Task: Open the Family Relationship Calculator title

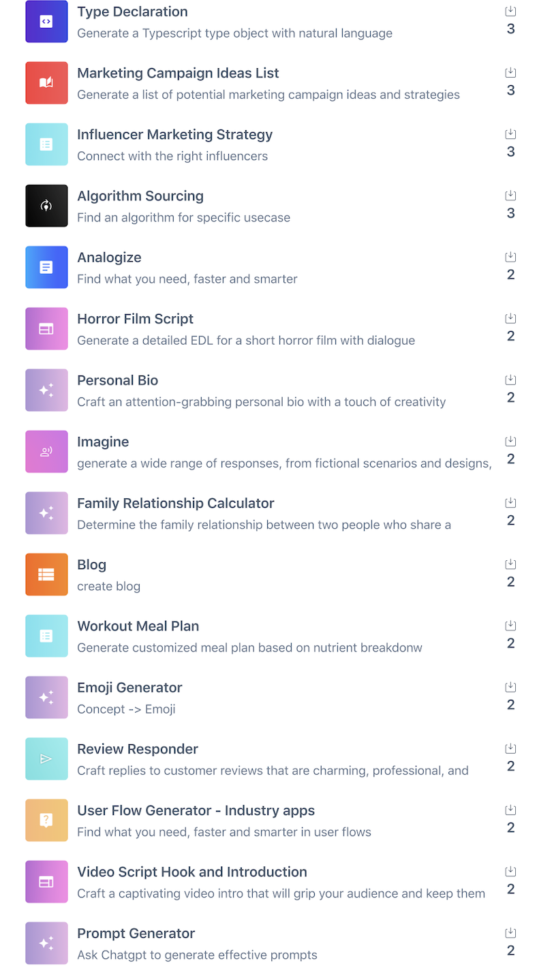Action: 175,504
